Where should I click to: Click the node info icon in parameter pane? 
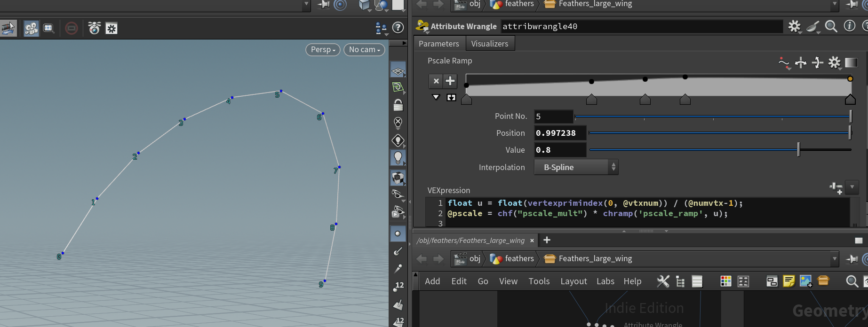tap(849, 26)
